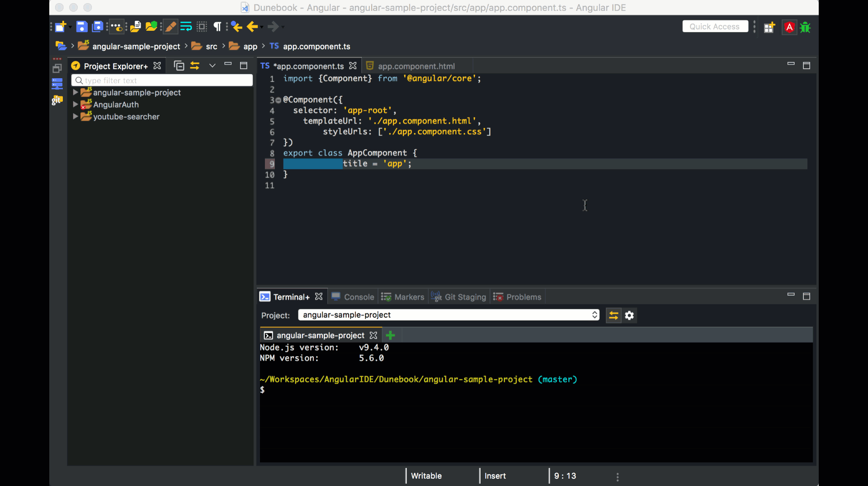
Task: Close the Project Explorer+ view
Action: click(157, 66)
